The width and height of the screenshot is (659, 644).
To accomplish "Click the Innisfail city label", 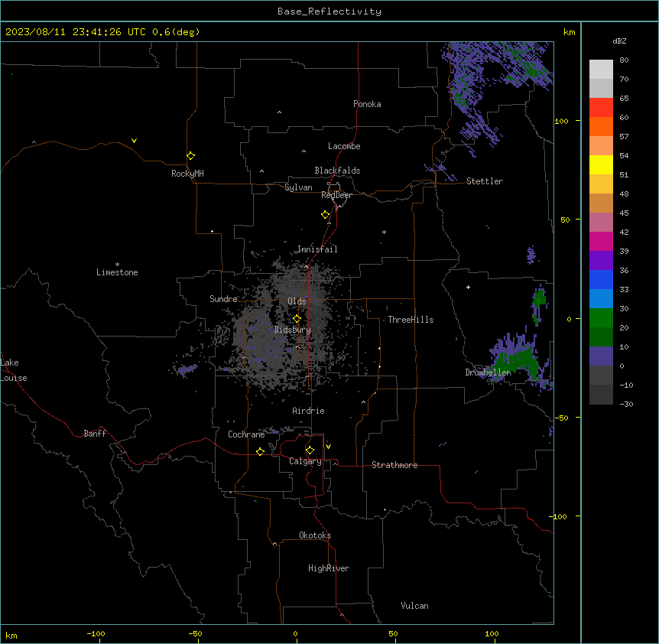I will coord(317,249).
